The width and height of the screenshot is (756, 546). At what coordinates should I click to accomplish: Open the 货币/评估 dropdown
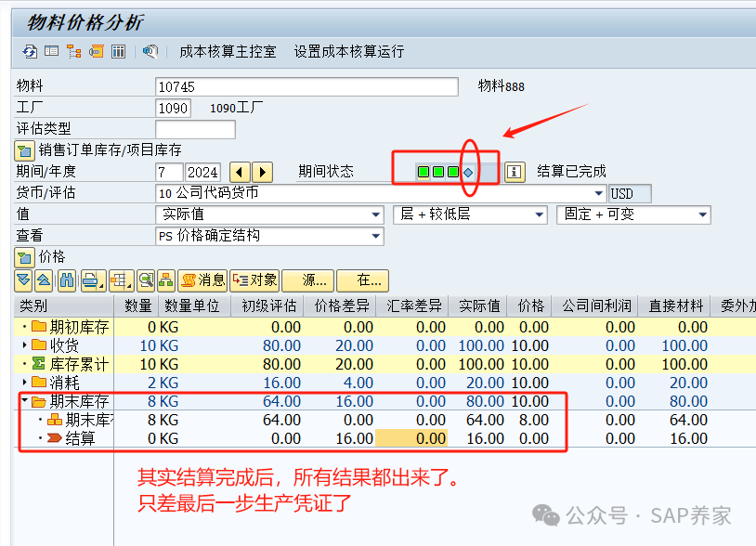(598, 193)
